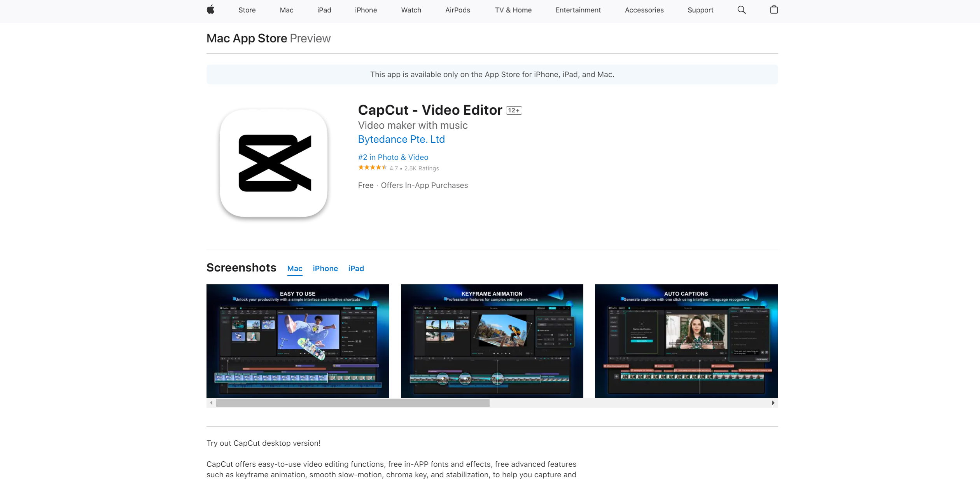Click the Apple logo icon
The height and width of the screenshot is (480, 980).
pyautogui.click(x=210, y=10)
